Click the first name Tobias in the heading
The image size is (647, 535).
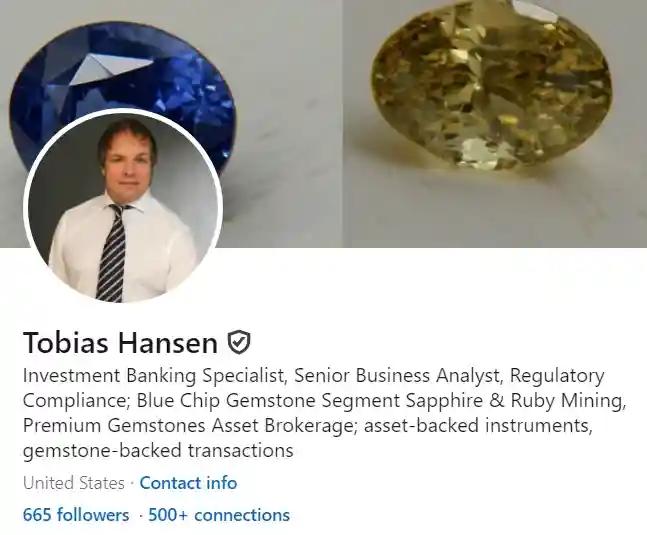[66, 342]
